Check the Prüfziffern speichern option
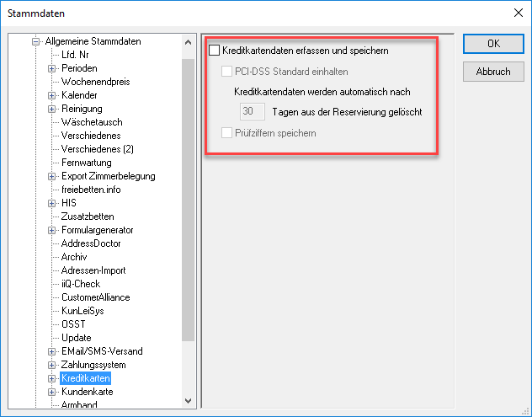 [226, 132]
